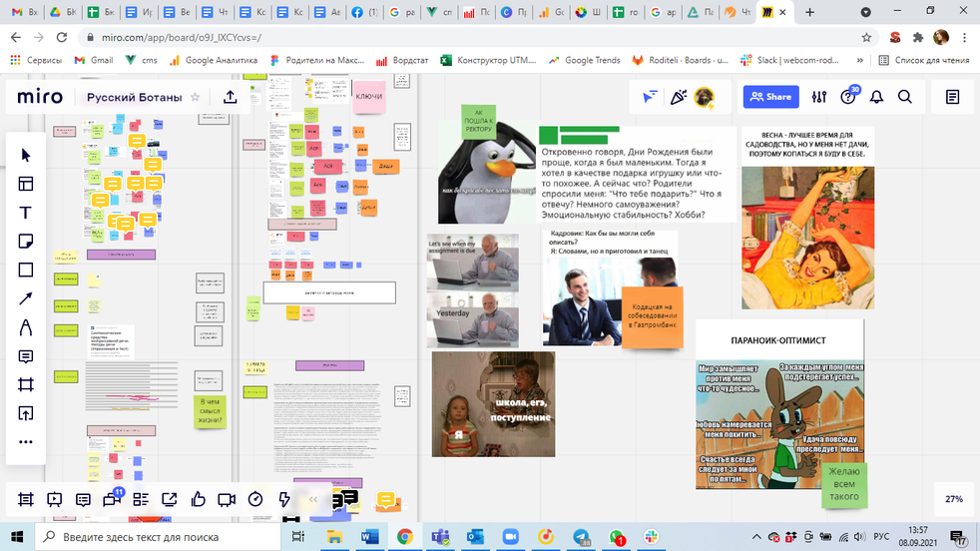The height and width of the screenshot is (551, 980).
Task: Open Word from Windows taskbar
Action: click(x=369, y=537)
